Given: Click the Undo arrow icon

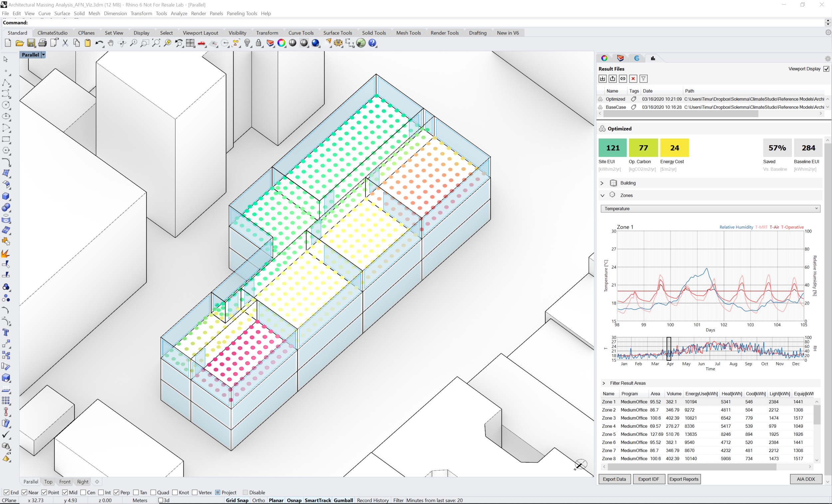Looking at the screenshot, I should [x=98, y=43].
